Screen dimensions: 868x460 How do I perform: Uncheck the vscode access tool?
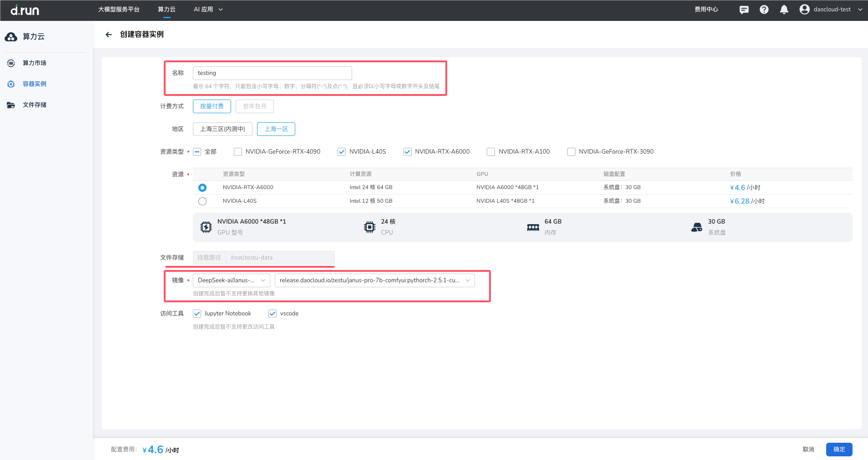tap(273, 314)
